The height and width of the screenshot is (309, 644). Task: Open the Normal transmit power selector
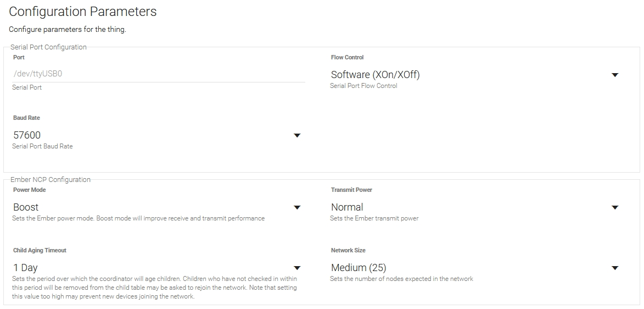point(347,207)
